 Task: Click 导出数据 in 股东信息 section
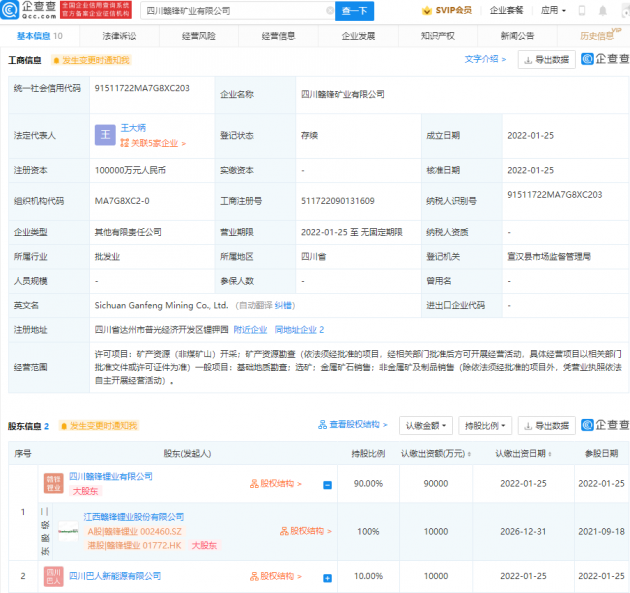coord(546,425)
